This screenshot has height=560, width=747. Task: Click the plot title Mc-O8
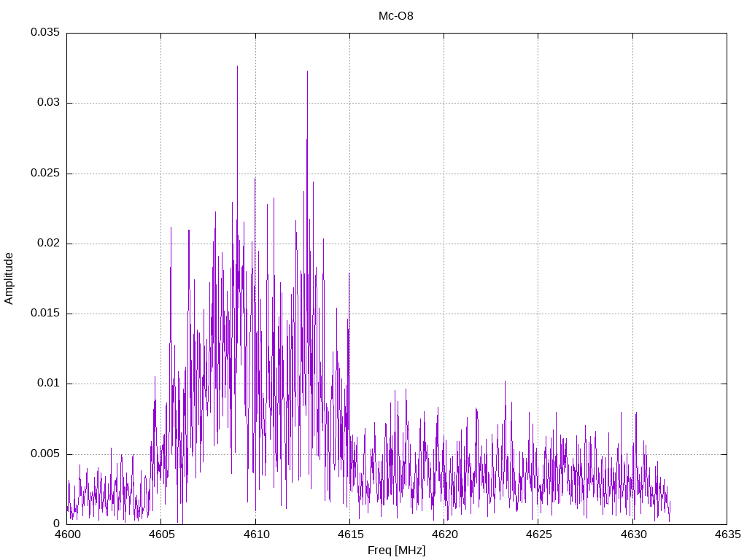tap(396, 15)
